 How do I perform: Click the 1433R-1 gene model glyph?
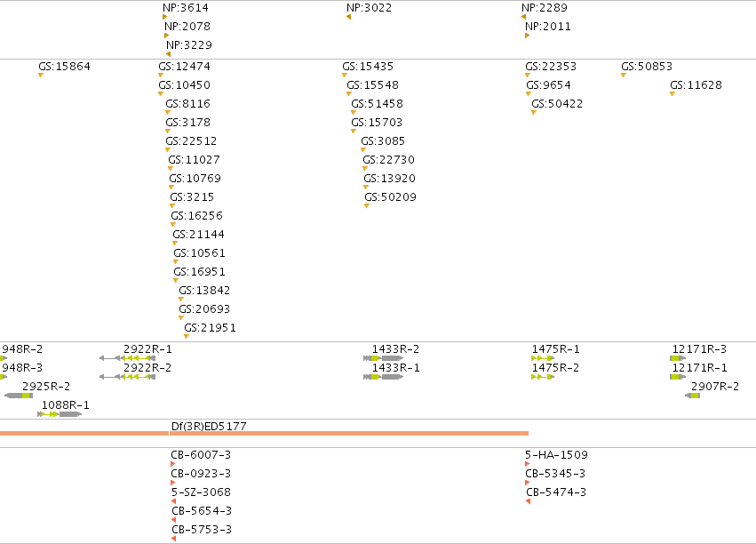point(383,377)
